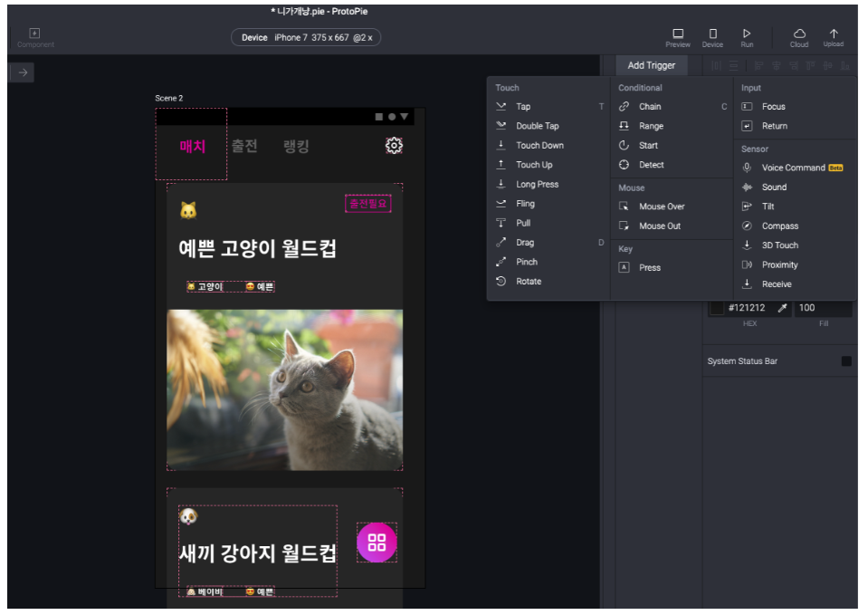
Task: Select the cat emoji icon layer
Action: click(188, 210)
